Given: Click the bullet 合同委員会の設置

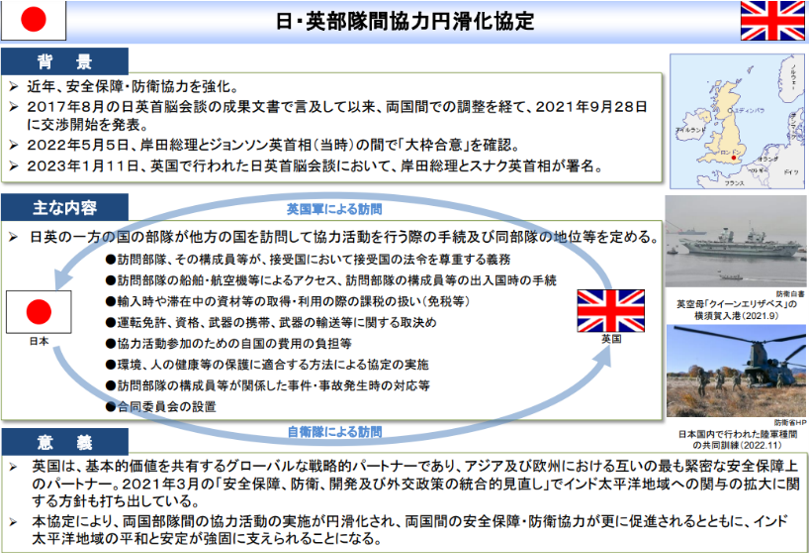Looking at the screenshot, I should point(160,406).
